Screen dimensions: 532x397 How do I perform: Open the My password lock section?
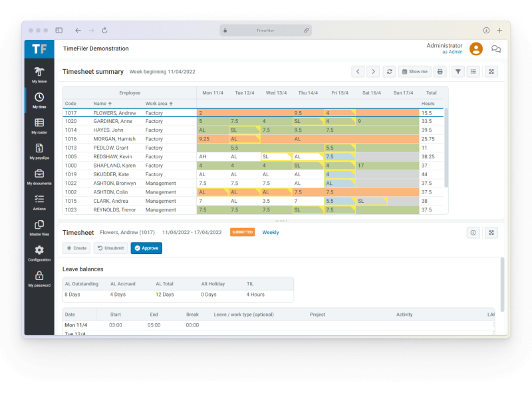point(39,279)
